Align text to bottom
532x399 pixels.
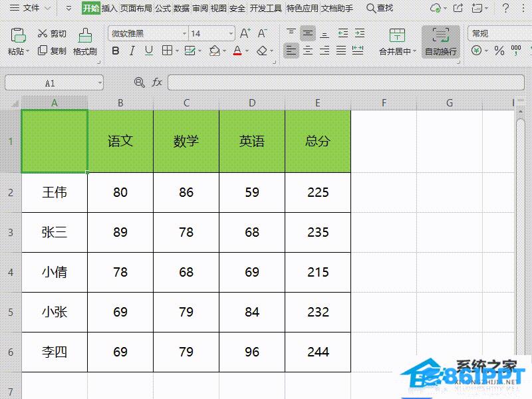[325, 33]
